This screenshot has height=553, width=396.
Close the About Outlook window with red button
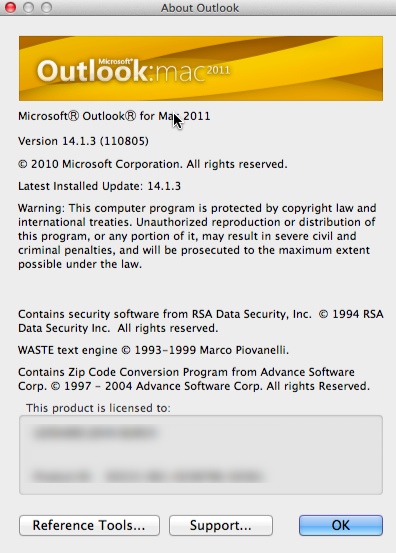pyautogui.click(x=10, y=7)
